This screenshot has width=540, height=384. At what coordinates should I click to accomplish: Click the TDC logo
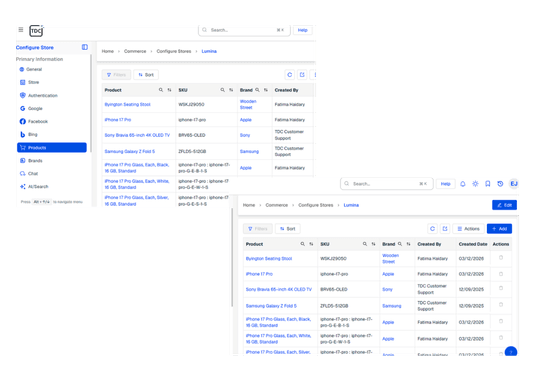(x=36, y=31)
